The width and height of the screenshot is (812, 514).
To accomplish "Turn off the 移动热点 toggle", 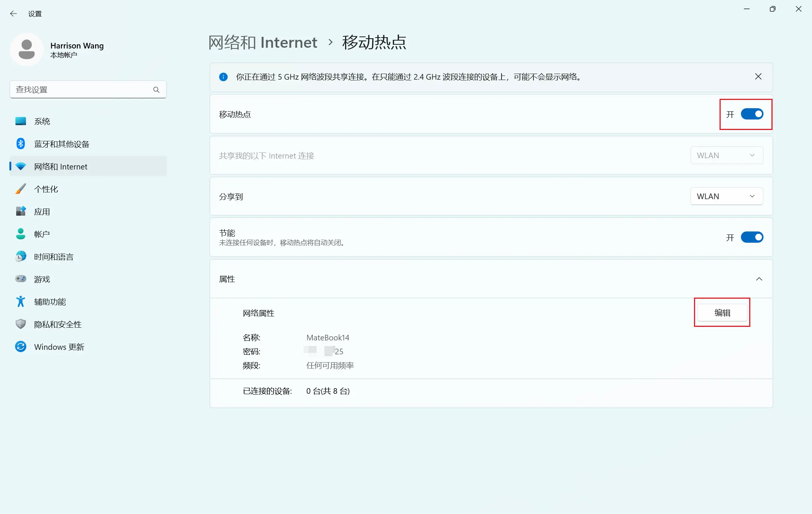I will point(752,114).
